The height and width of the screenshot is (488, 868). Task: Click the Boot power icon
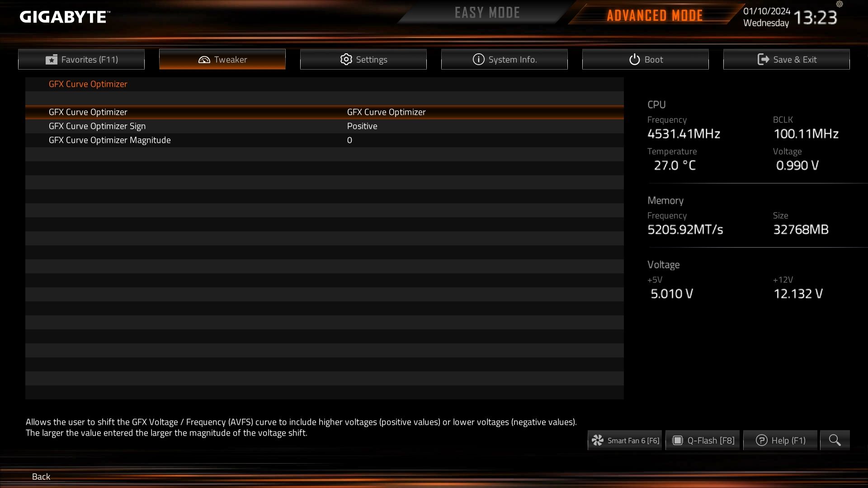pyautogui.click(x=634, y=59)
